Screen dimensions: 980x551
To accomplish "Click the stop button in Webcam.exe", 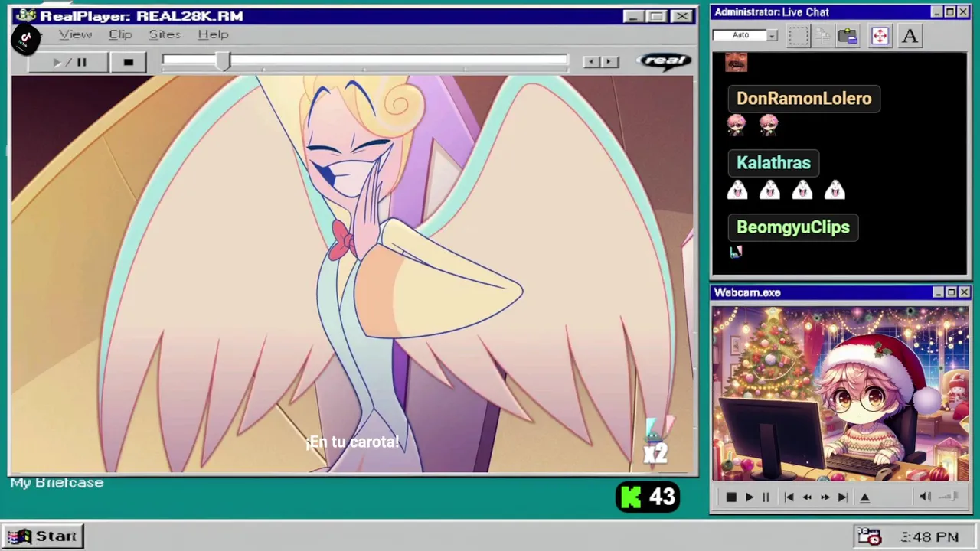I will pyautogui.click(x=730, y=497).
